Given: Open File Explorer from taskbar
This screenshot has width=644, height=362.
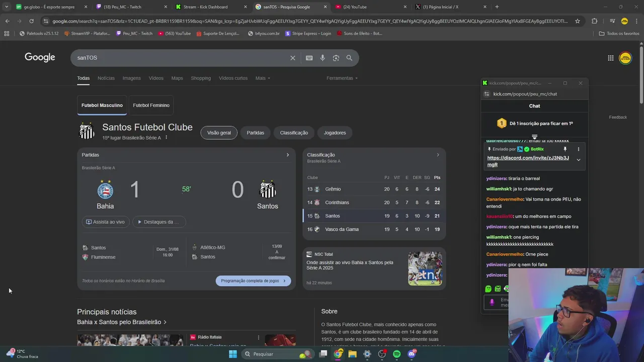Looking at the screenshot, I should [x=353, y=354].
